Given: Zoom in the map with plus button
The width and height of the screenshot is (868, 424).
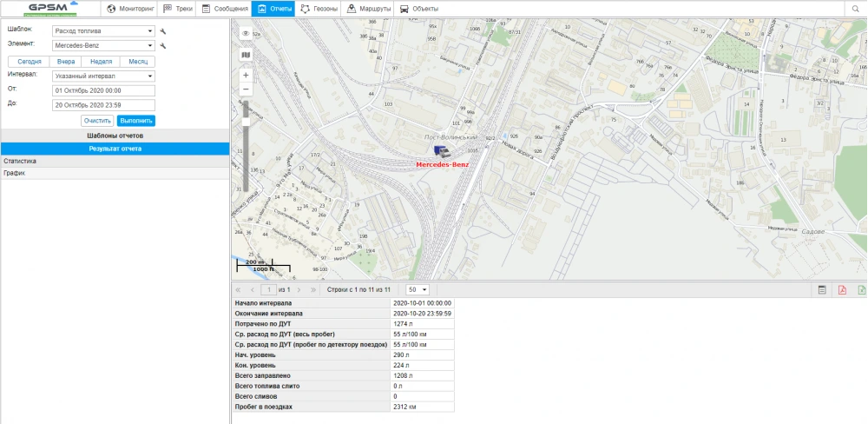Looking at the screenshot, I should tap(246, 76).
